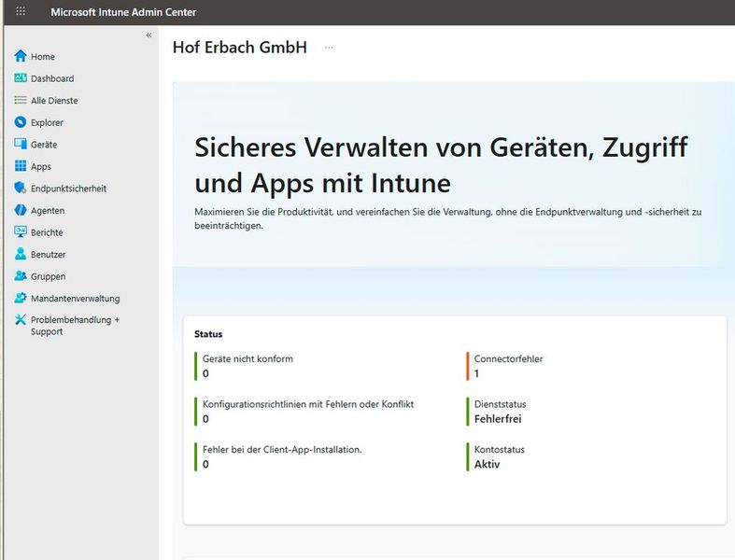Open the Dienststatus Fehlerfrei tile

pyautogui.click(x=497, y=412)
